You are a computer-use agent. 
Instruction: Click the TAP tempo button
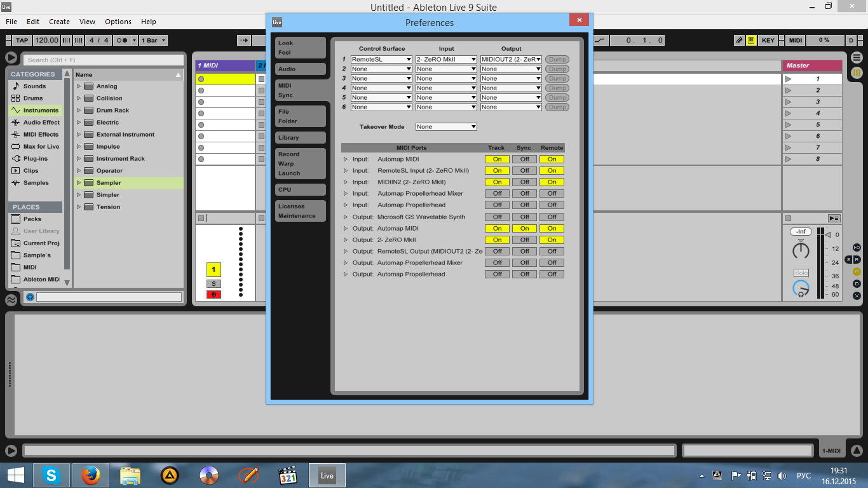[22, 40]
